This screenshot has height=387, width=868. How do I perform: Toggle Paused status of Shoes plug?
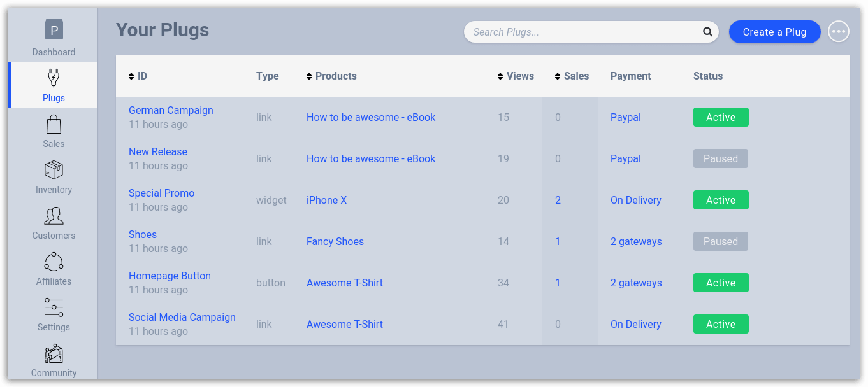point(720,241)
